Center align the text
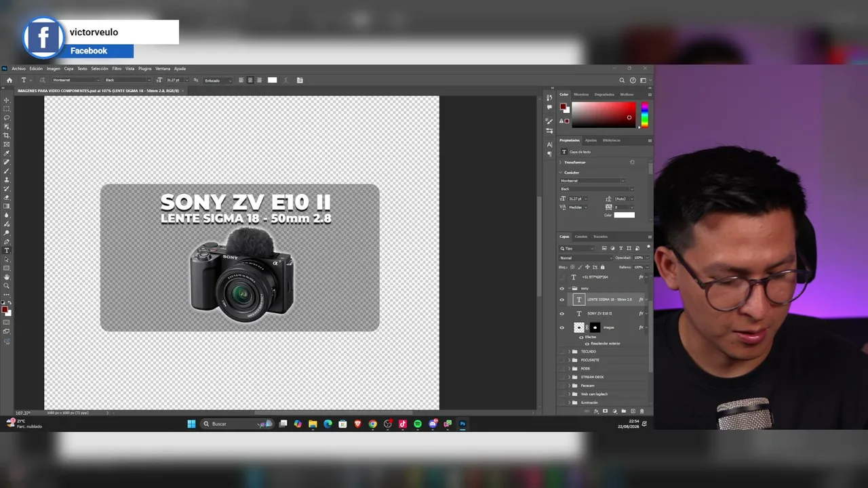Image resolution: width=868 pixels, height=488 pixels. point(250,80)
